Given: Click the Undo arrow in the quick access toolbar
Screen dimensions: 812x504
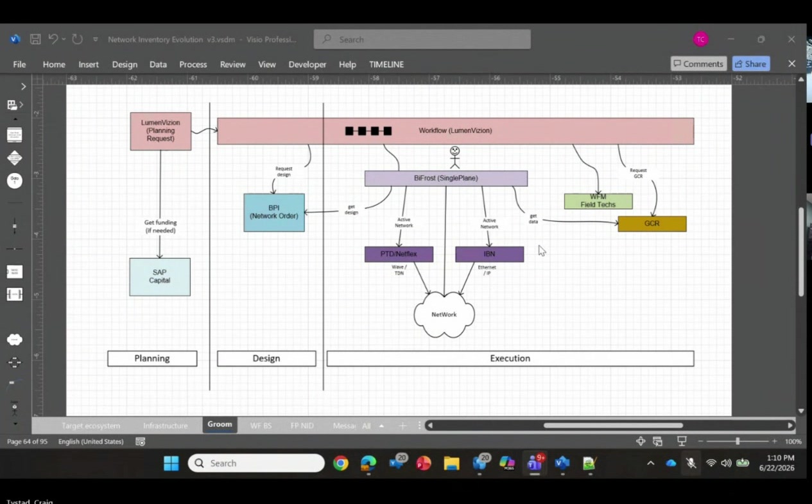Looking at the screenshot, I should 53,39.
